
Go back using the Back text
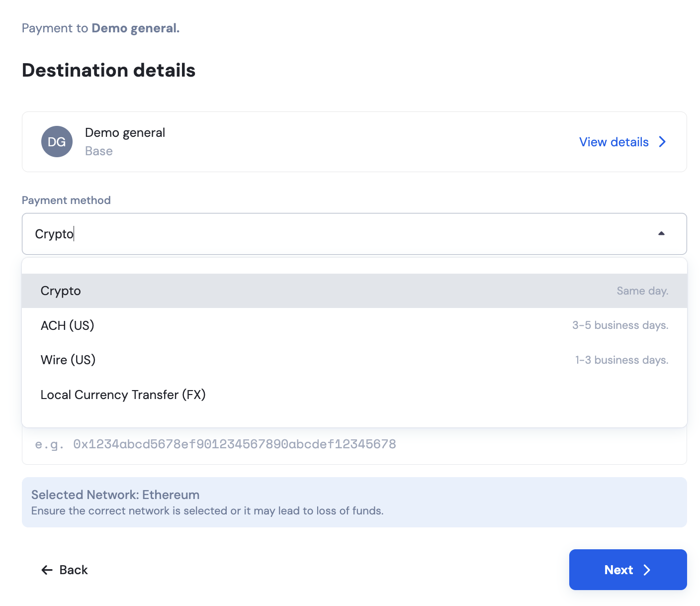click(x=74, y=570)
